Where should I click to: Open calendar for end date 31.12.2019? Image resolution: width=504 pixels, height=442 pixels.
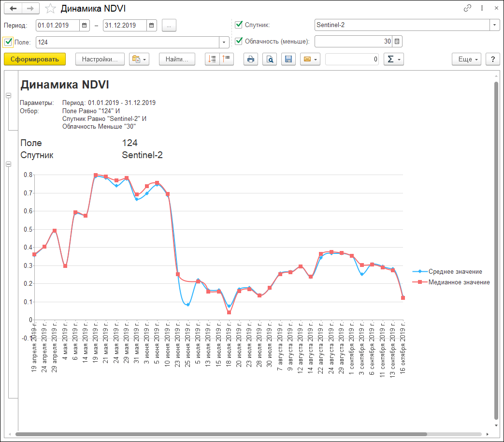pyautogui.click(x=151, y=25)
